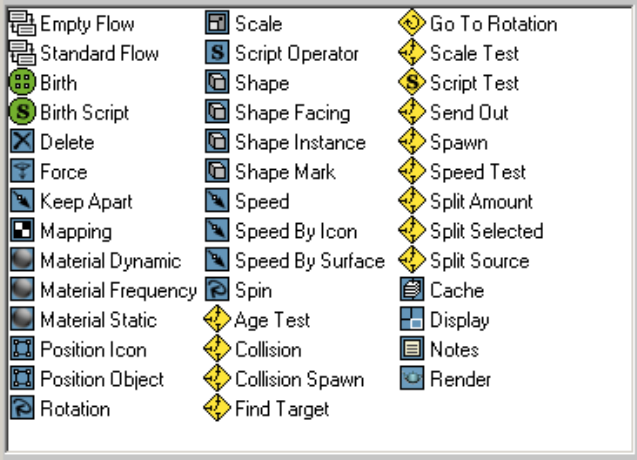
Task: Click the Force operator icon
Action: click(22, 172)
